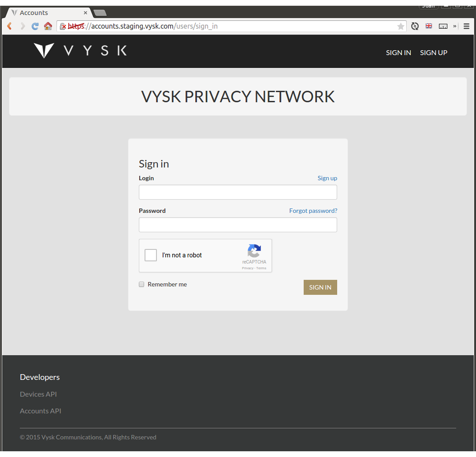Open the Devices API footer link
Image resolution: width=476 pixels, height=457 pixels.
(38, 394)
